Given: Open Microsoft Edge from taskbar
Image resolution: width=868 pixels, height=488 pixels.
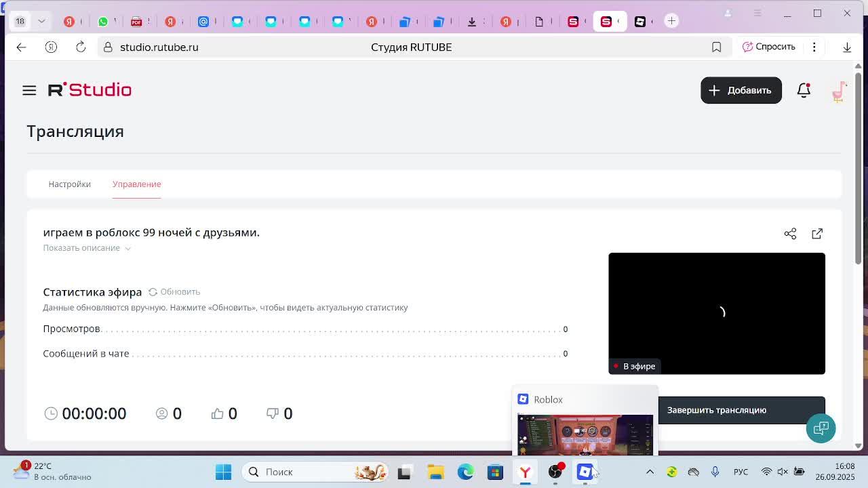Looking at the screenshot, I should pyautogui.click(x=465, y=472).
